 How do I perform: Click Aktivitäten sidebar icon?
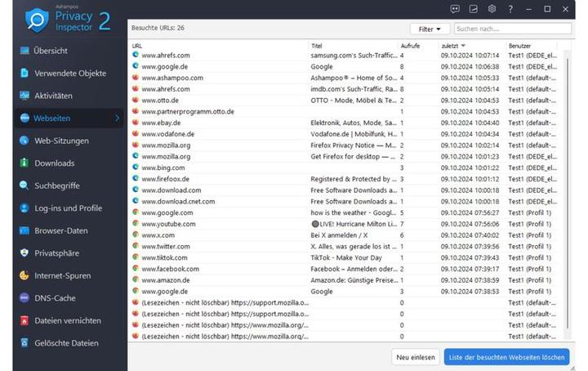(24, 96)
